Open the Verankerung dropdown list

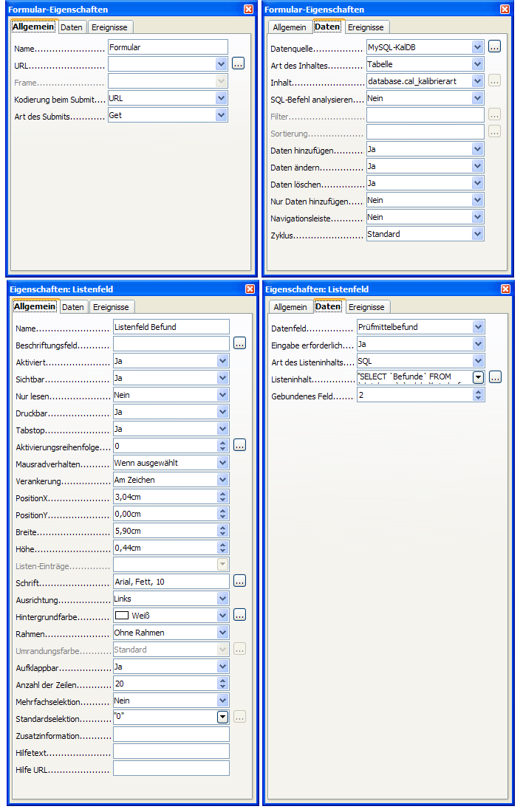(223, 479)
